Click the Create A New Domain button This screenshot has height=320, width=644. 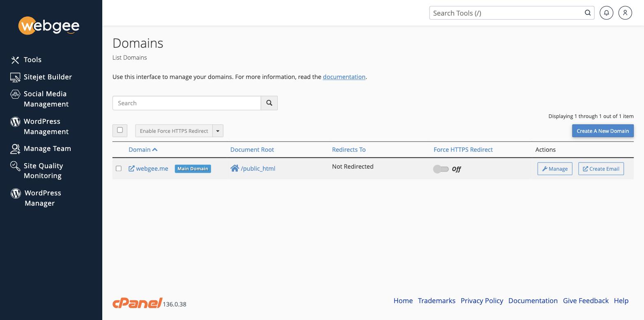pos(603,131)
